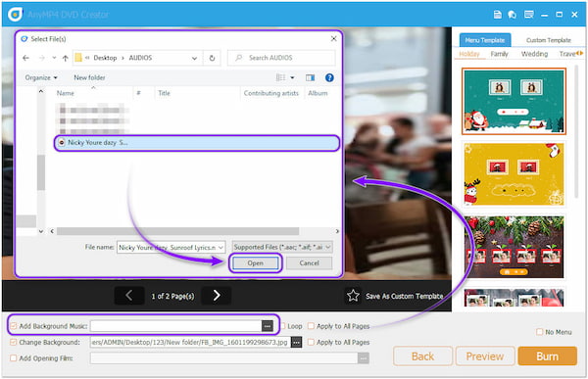Enable Loop for background music
The height and width of the screenshot is (379, 588).
click(x=283, y=326)
